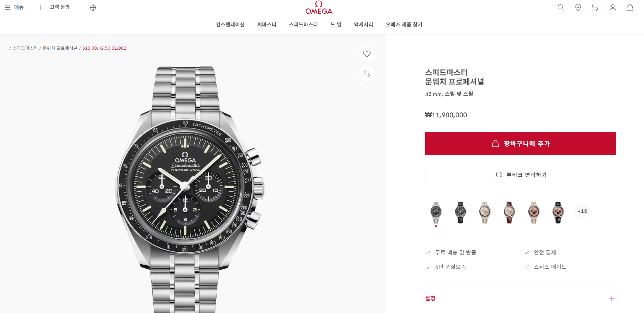The image size is (644, 313).
Task: Open the user account icon
Action: (613, 7)
